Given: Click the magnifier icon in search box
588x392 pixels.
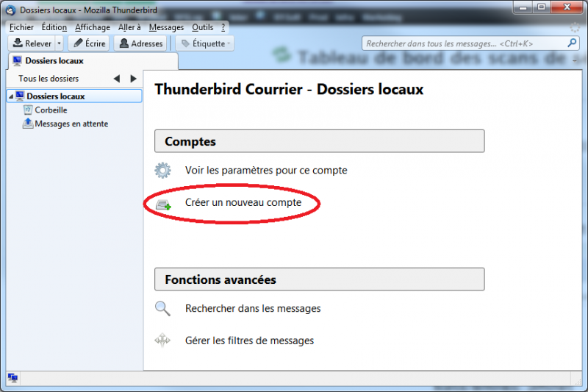Looking at the screenshot, I should (x=572, y=43).
